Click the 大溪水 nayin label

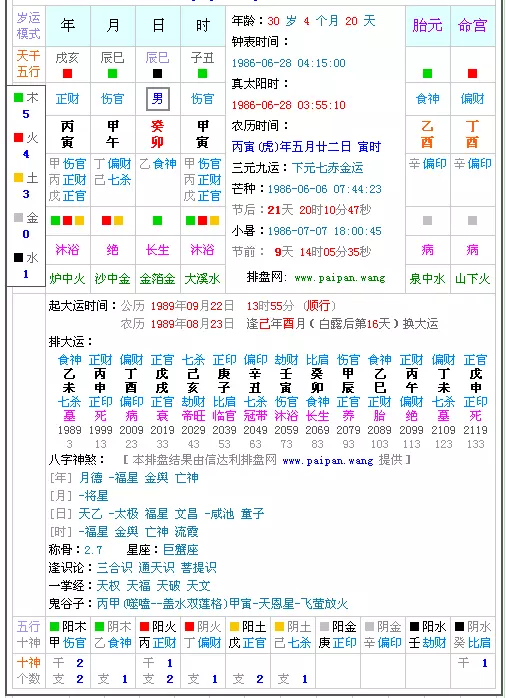tap(202, 279)
